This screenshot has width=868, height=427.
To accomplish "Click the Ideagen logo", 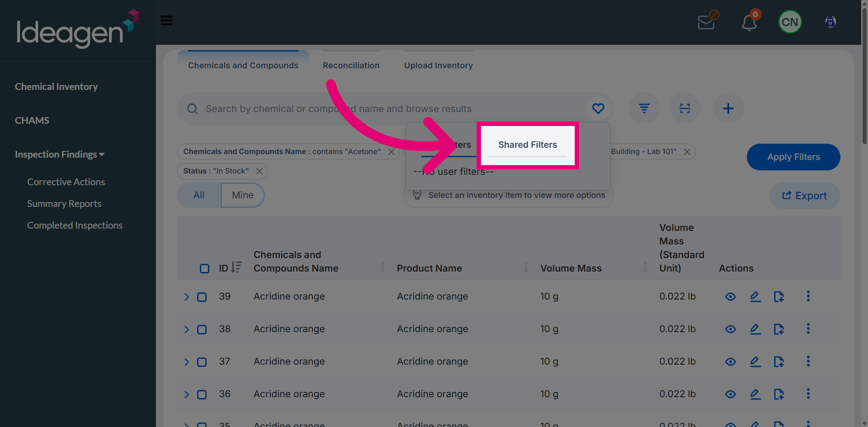I will (x=78, y=28).
